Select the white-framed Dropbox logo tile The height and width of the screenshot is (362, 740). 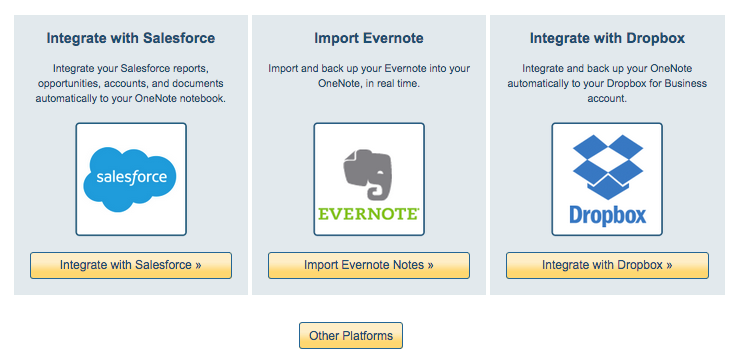[607, 179]
